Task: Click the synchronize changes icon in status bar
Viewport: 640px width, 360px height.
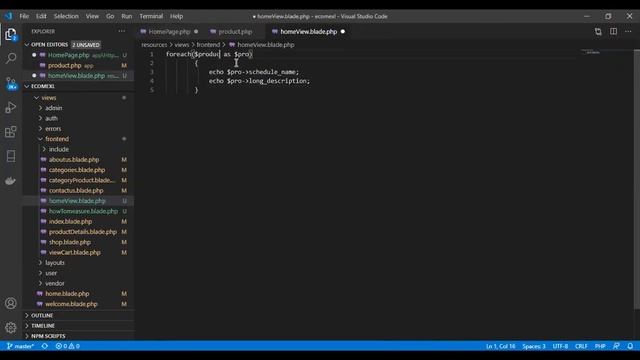Action: [45, 346]
